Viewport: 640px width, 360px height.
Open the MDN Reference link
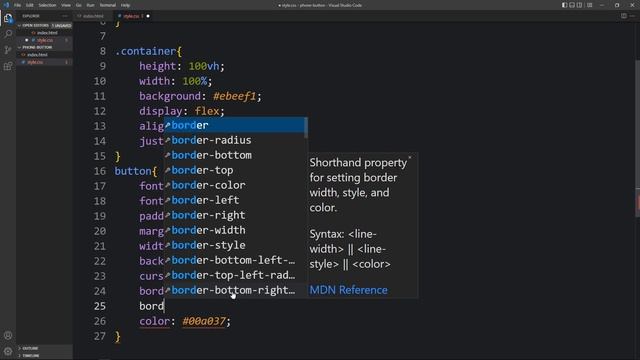(348, 290)
